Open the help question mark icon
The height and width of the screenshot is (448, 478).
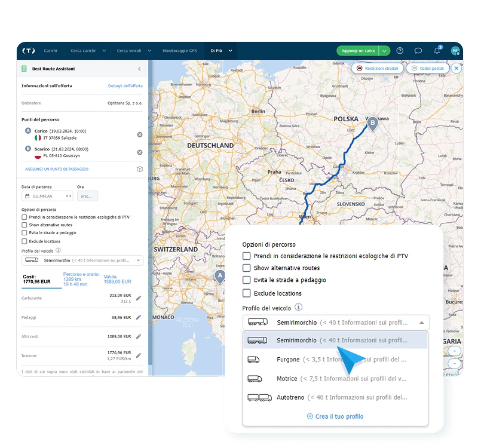400,51
